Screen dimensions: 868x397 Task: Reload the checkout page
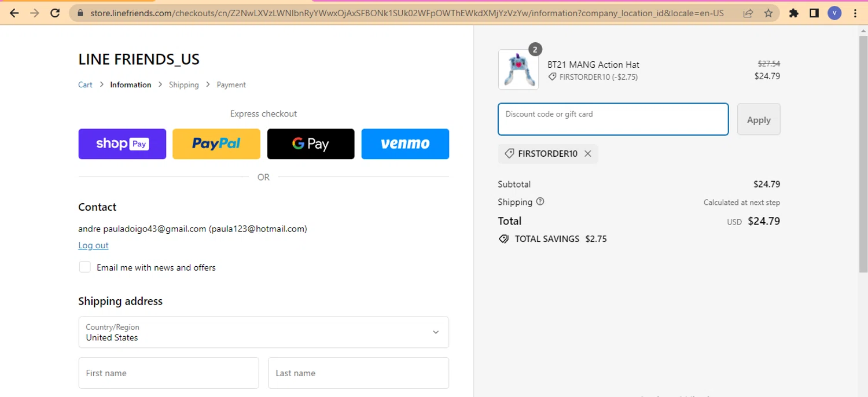(x=55, y=13)
